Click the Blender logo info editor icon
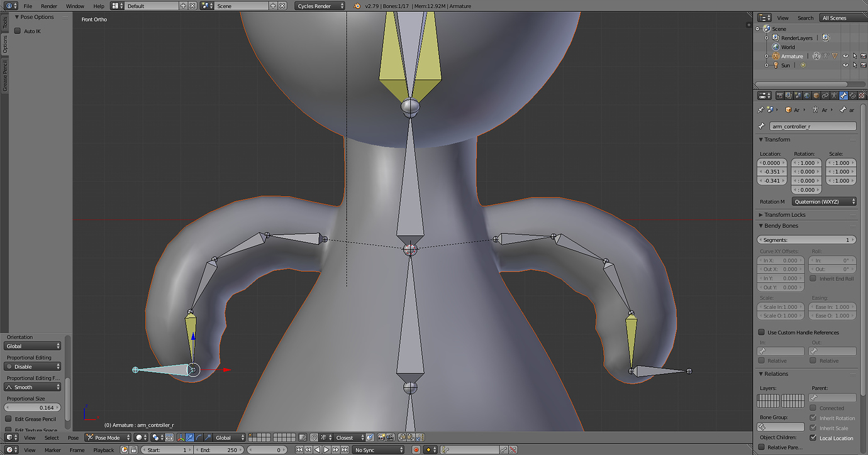Image resolution: width=868 pixels, height=455 pixels. pyautogui.click(x=357, y=6)
